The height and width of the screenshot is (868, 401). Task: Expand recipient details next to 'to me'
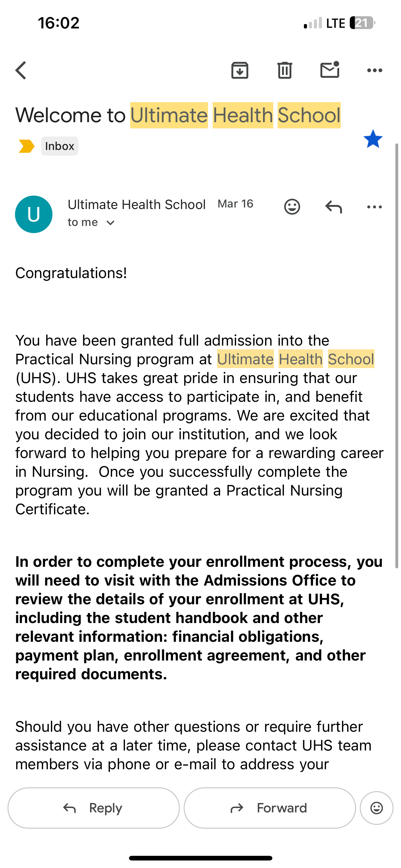click(x=111, y=223)
